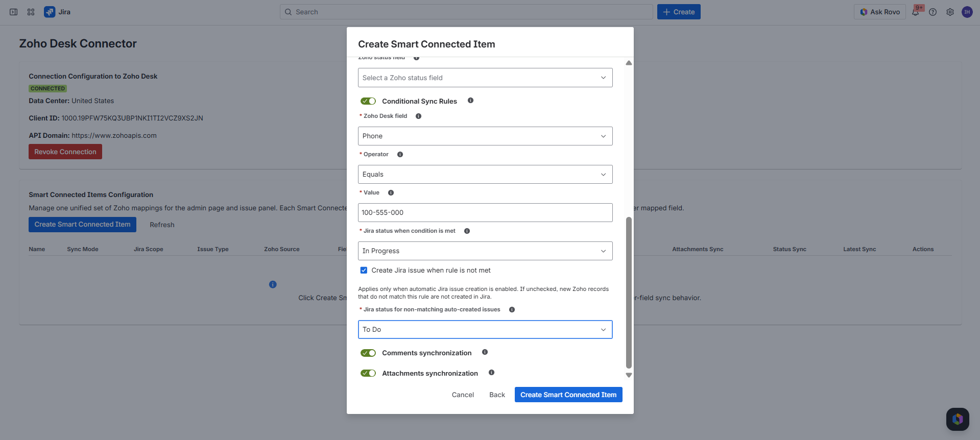
Task: Open the app switcher grid icon
Action: tap(31, 12)
